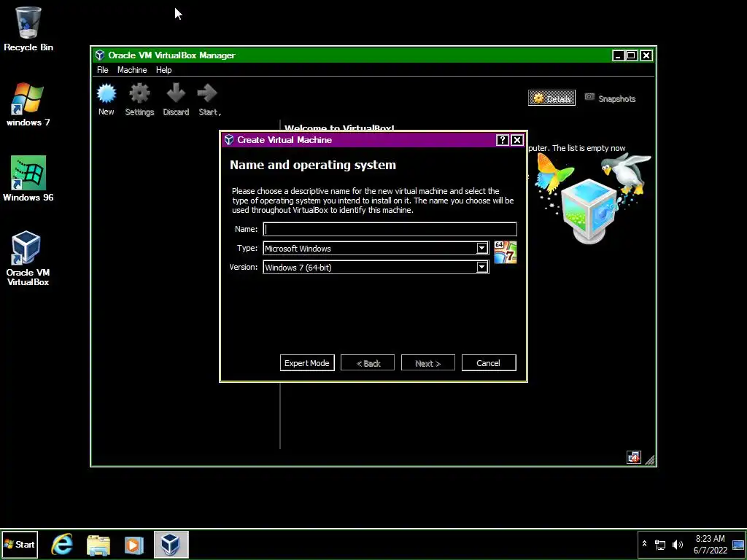Viewport: 747px width, 560px height.
Task: Open the File menu in VirtualBox Manager
Action: pyautogui.click(x=102, y=69)
